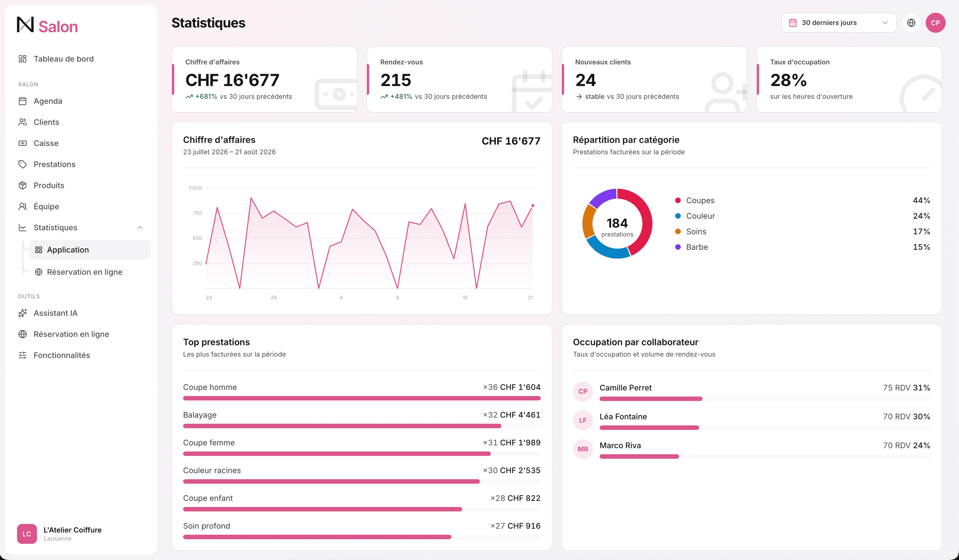959x560 pixels.
Task: Click the Statistiques chart icon
Action: point(22,228)
